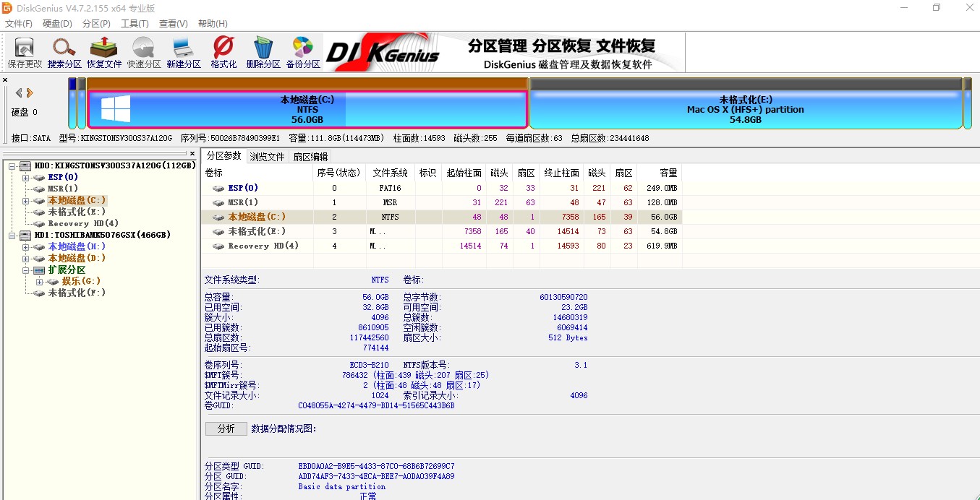
Task: Switch to Sector Editor (扇区编辑) tab
Action: coord(310,157)
